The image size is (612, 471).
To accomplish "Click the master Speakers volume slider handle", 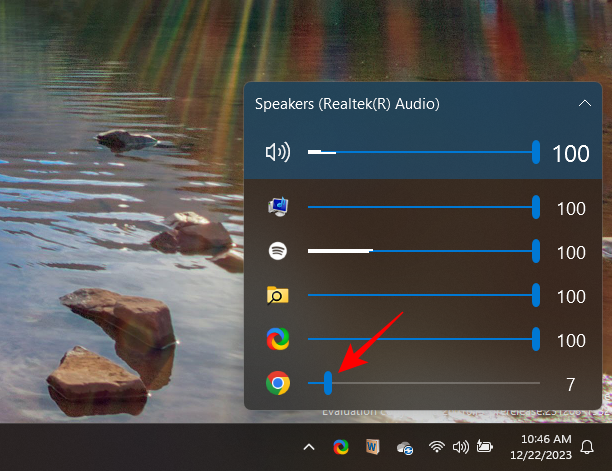I will pos(536,153).
